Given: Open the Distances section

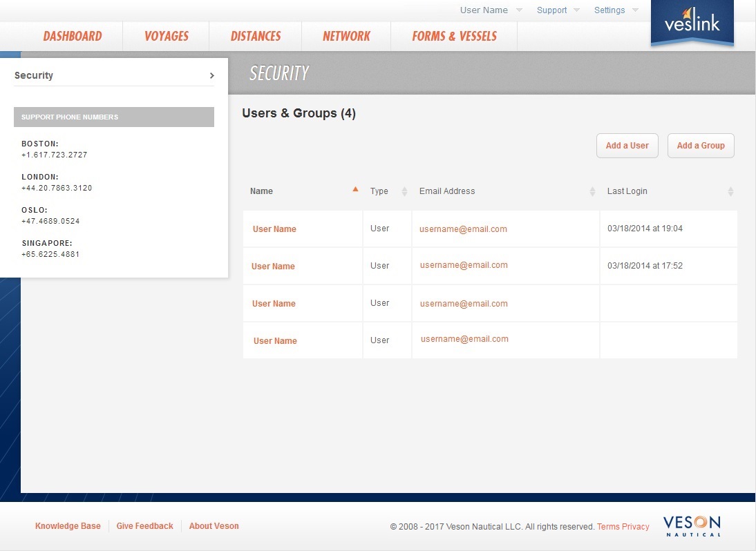Looking at the screenshot, I should coord(255,36).
